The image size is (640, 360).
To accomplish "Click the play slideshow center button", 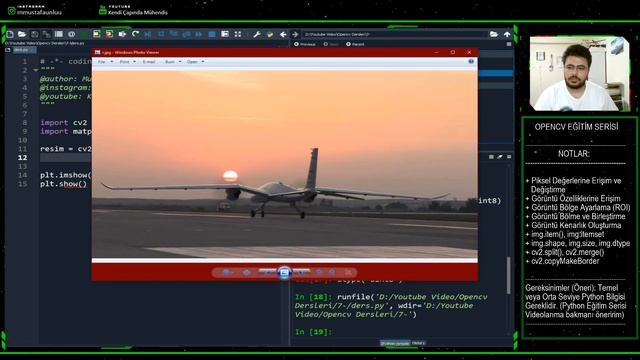I will click(284, 272).
